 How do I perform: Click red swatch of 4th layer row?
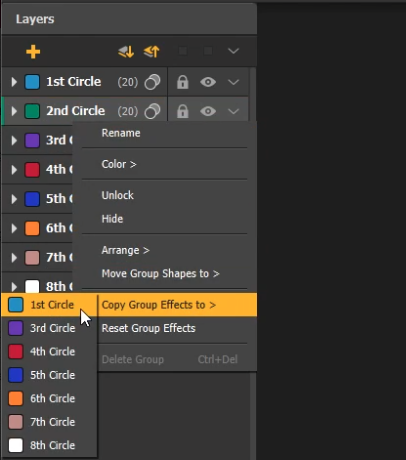click(32, 170)
